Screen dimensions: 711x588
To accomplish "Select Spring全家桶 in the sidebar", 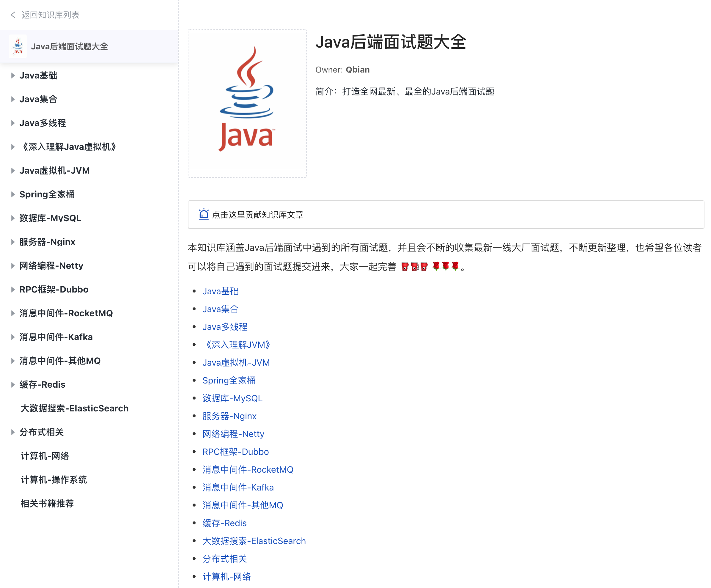I will (47, 194).
